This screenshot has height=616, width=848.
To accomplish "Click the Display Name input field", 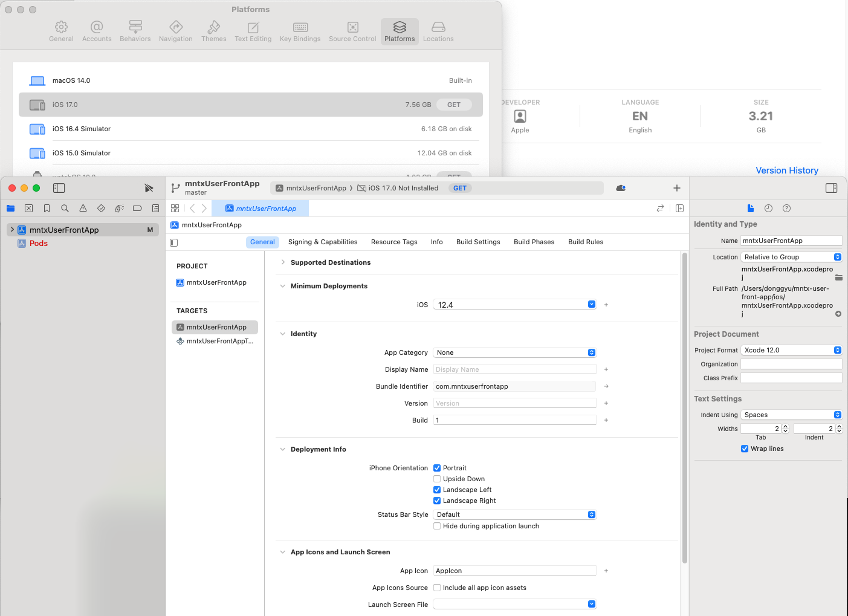I will 514,369.
